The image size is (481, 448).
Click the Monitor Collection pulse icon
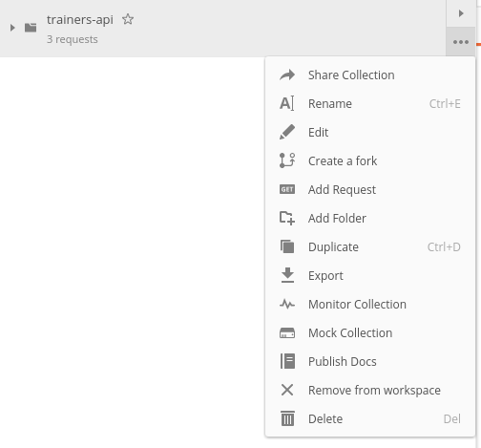[x=287, y=304]
